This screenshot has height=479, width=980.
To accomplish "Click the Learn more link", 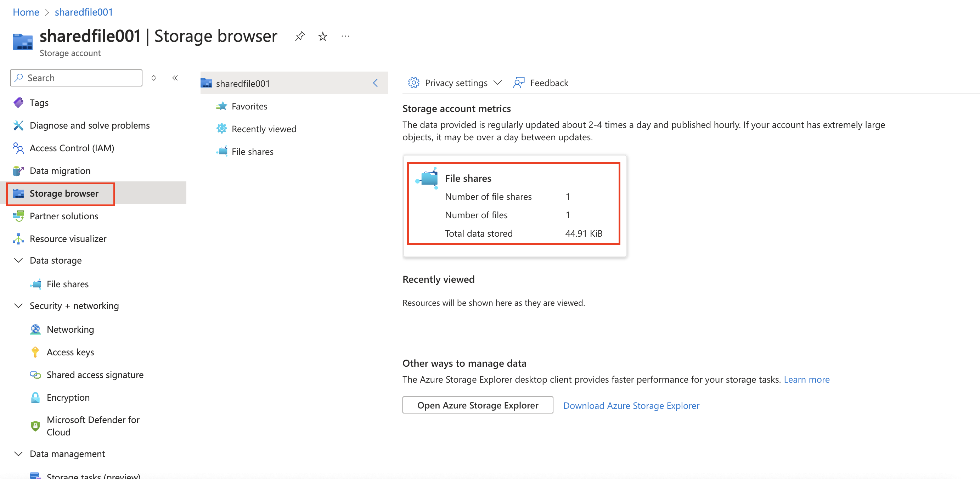I will 806,380.
